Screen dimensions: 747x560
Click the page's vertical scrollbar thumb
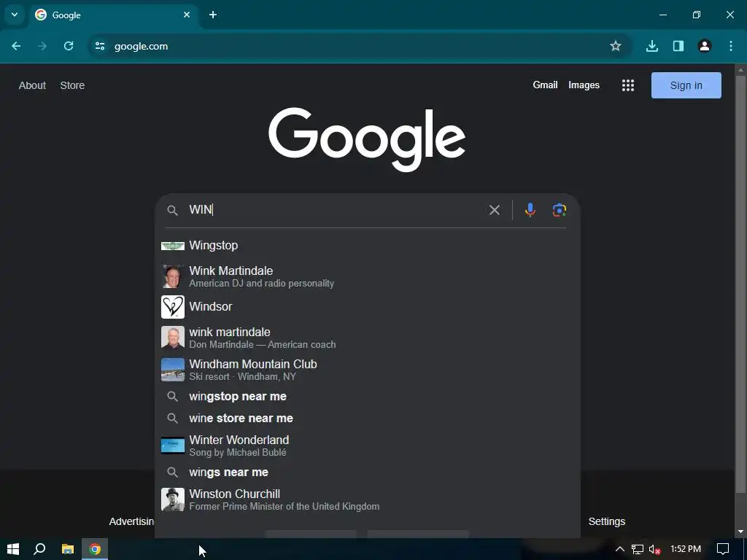pyautogui.click(x=740, y=284)
